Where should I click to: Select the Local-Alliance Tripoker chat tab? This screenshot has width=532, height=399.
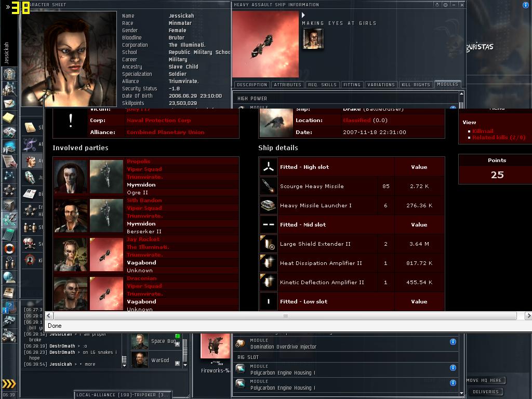point(122,395)
